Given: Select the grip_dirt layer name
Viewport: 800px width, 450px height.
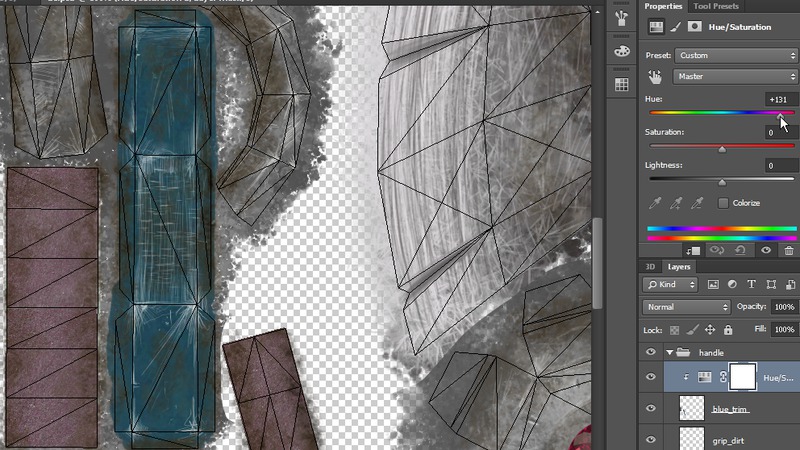Looking at the screenshot, I should pyautogui.click(x=728, y=441).
